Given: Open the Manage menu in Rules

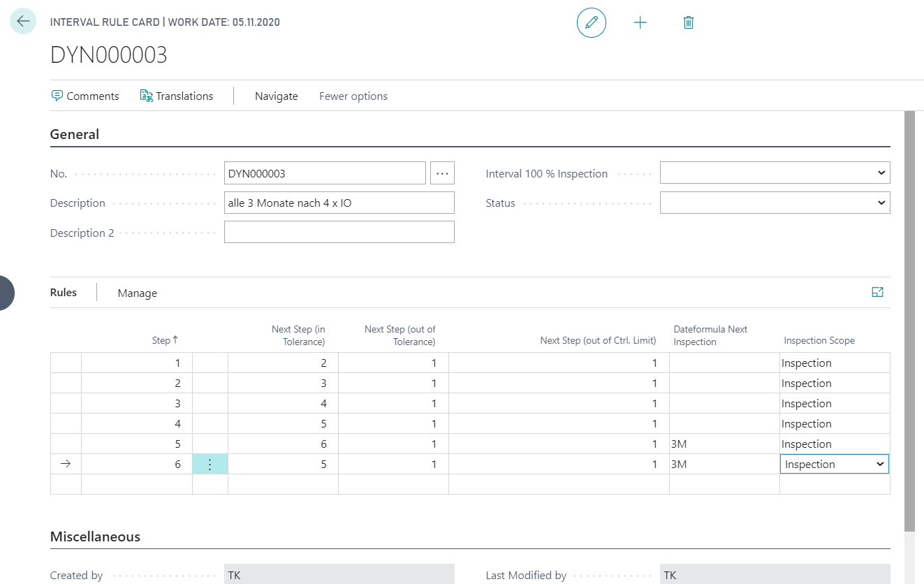Looking at the screenshot, I should pyautogui.click(x=138, y=293).
